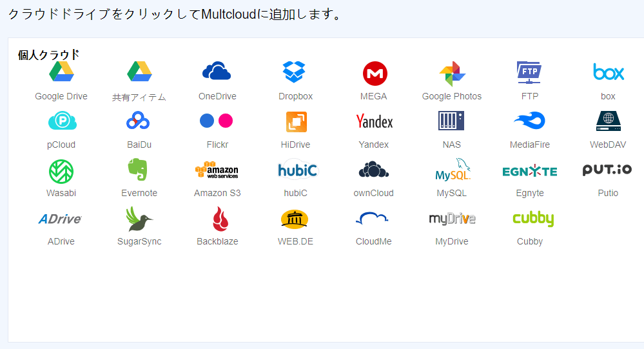The image size is (644, 349).
Task: Click the "OneDrive" label text
Action: (217, 96)
